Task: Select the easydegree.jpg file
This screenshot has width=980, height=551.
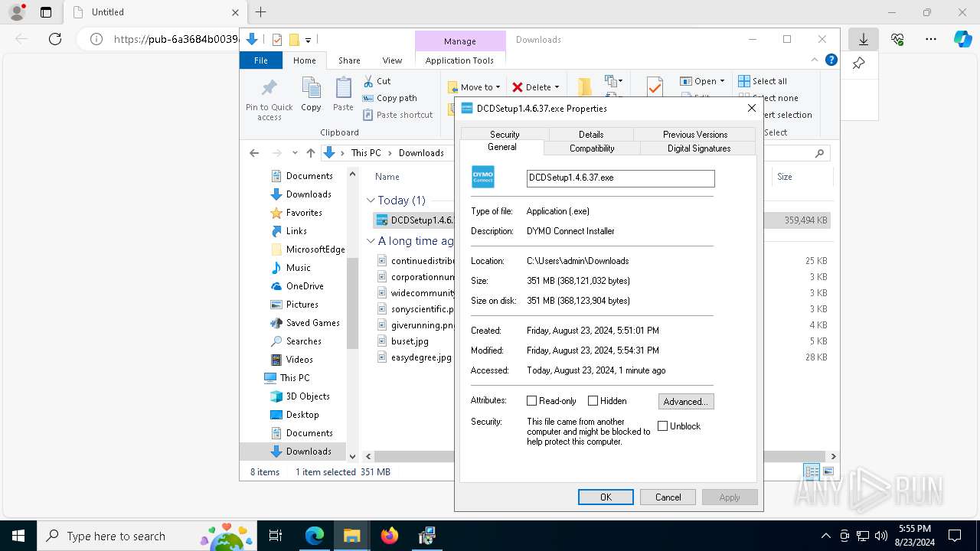Action: (x=421, y=357)
